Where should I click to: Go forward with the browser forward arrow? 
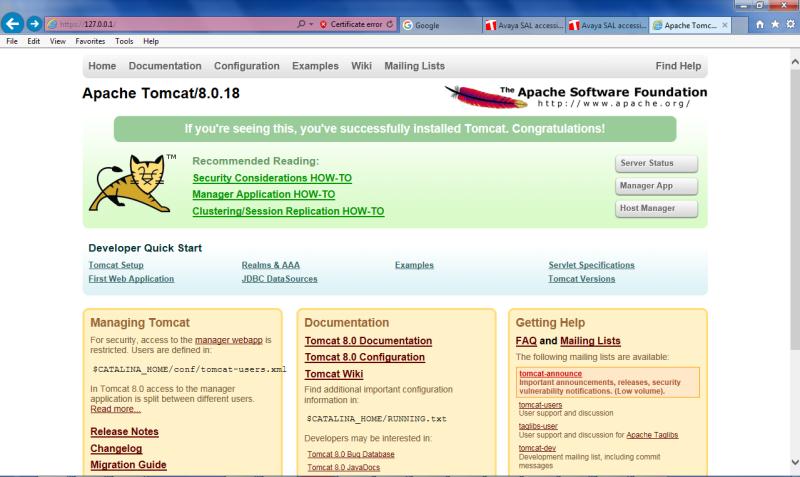[34, 24]
